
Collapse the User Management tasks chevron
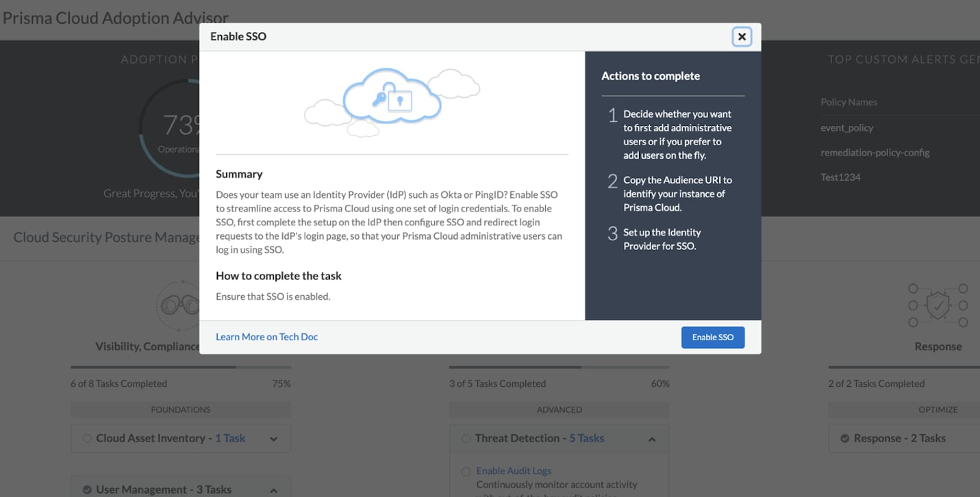(x=273, y=490)
